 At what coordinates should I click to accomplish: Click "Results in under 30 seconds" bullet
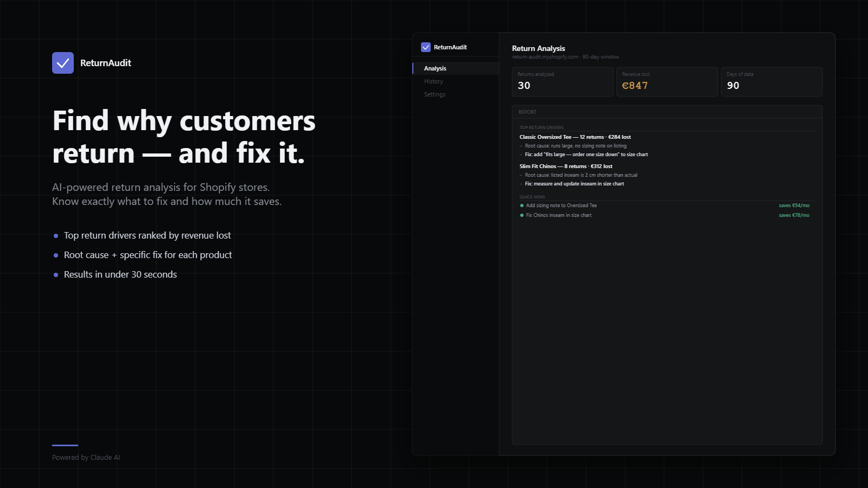click(120, 274)
